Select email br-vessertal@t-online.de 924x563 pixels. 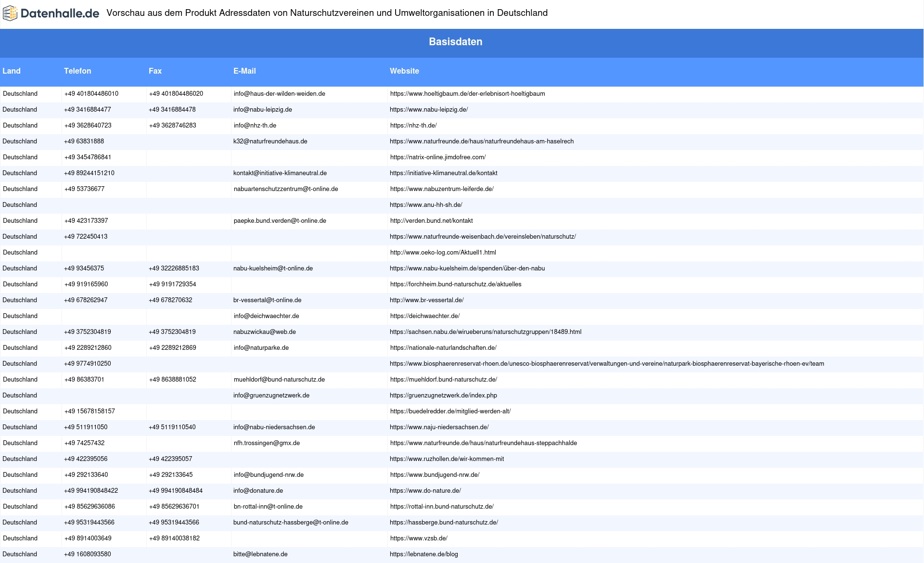(268, 300)
